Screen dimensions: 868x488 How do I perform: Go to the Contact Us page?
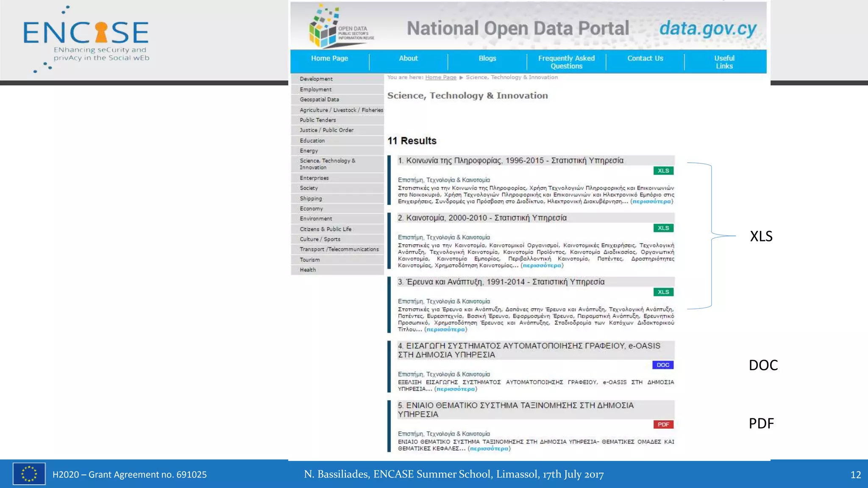click(645, 58)
